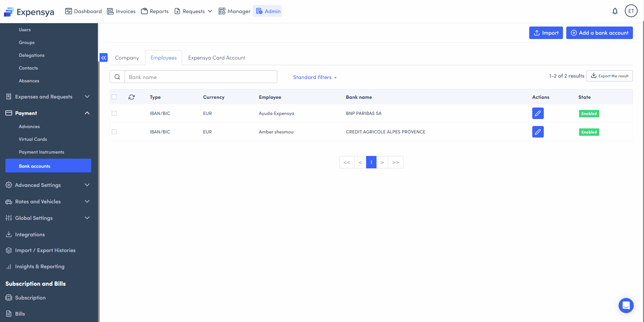Open the Standard filters dropdown
This screenshot has height=322, width=644.
coord(315,77)
